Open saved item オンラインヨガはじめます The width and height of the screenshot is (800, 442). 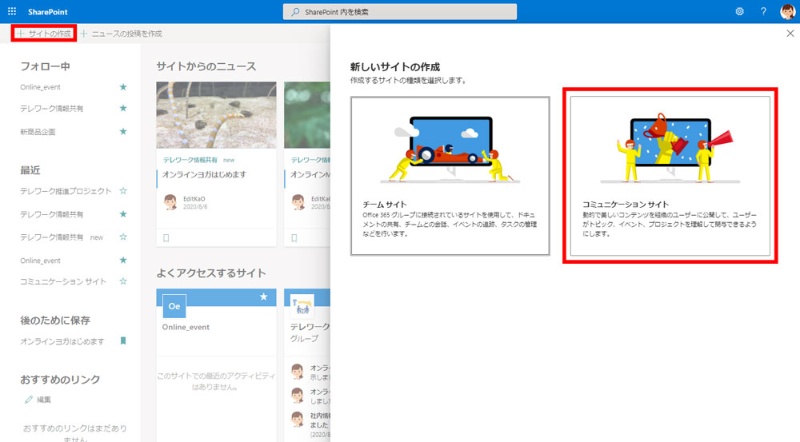[x=62, y=341]
